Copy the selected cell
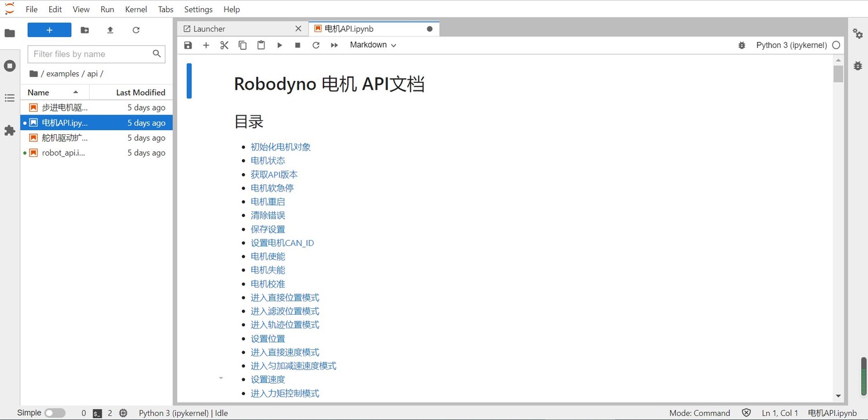868x420 pixels. click(x=242, y=45)
